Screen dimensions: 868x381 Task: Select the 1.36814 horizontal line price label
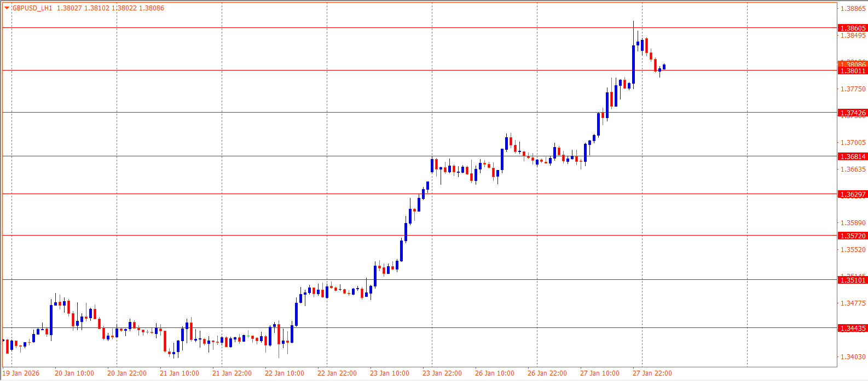(853, 157)
